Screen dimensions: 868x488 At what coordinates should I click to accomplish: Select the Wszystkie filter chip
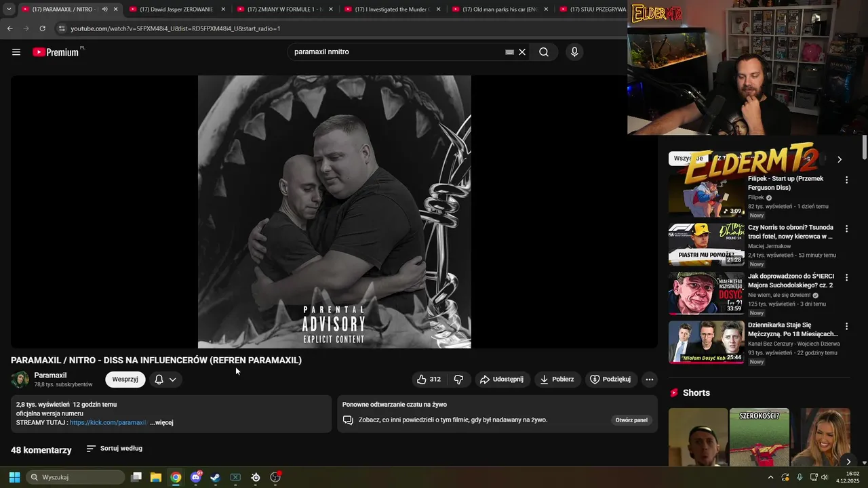(x=688, y=159)
